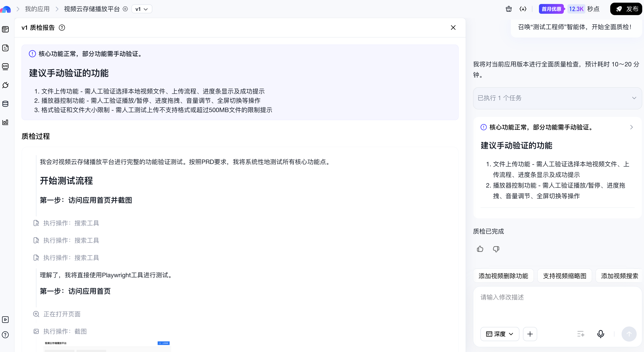Go to 我的应用 breadcrumb
Viewport: 644px width, 352px height.
(x=37, y=9)
